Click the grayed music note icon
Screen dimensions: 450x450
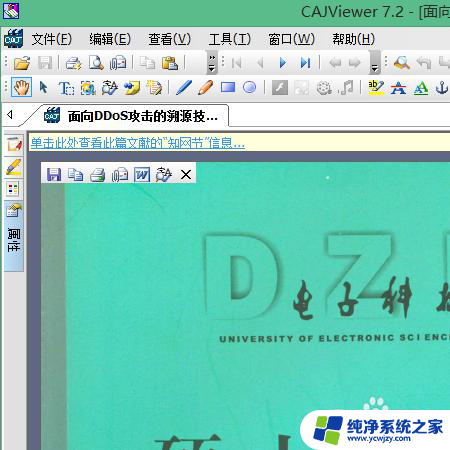click(346, 88)
